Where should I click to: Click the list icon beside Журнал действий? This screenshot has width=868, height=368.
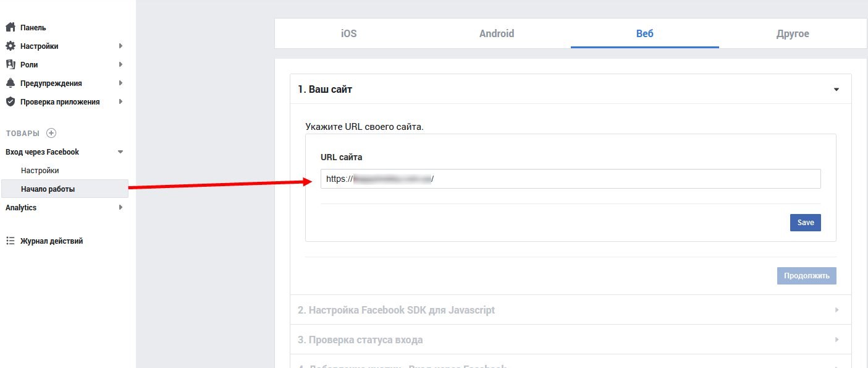[x=10, y=241]
